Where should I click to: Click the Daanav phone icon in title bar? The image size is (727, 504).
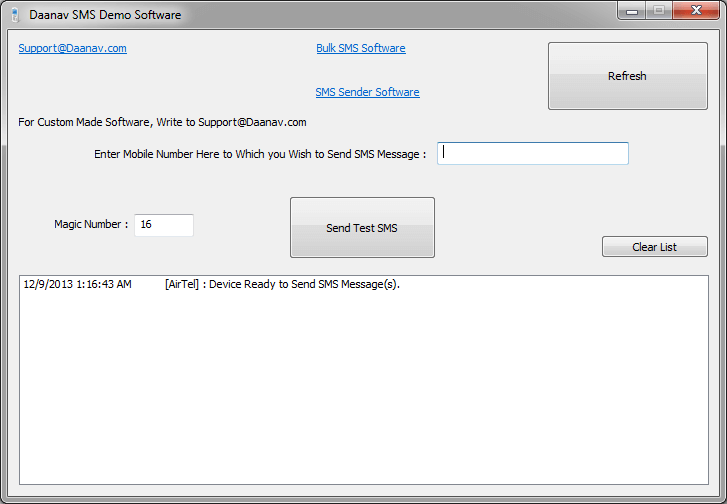(15, 15)
